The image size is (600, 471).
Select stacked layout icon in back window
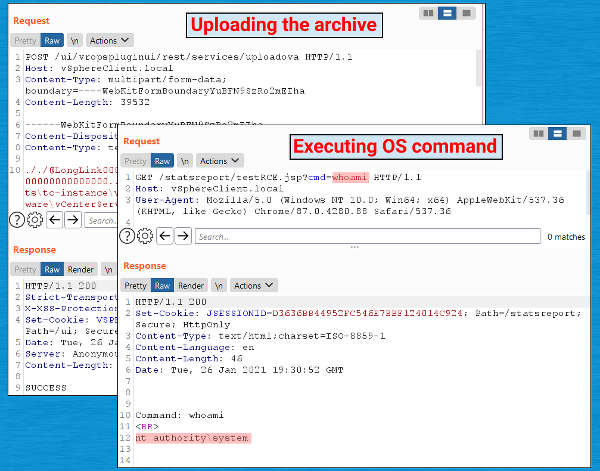click(x=447, y=13)
